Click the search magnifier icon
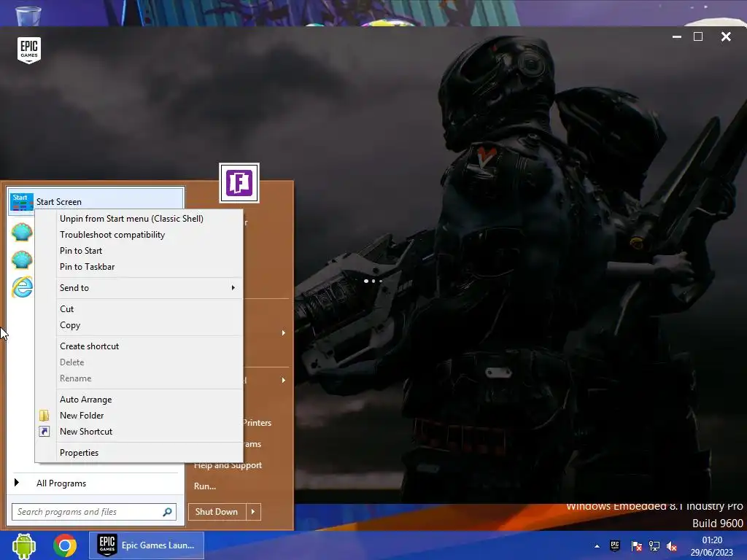The height and width of the screenshot is (560, 747). [167, 512]
